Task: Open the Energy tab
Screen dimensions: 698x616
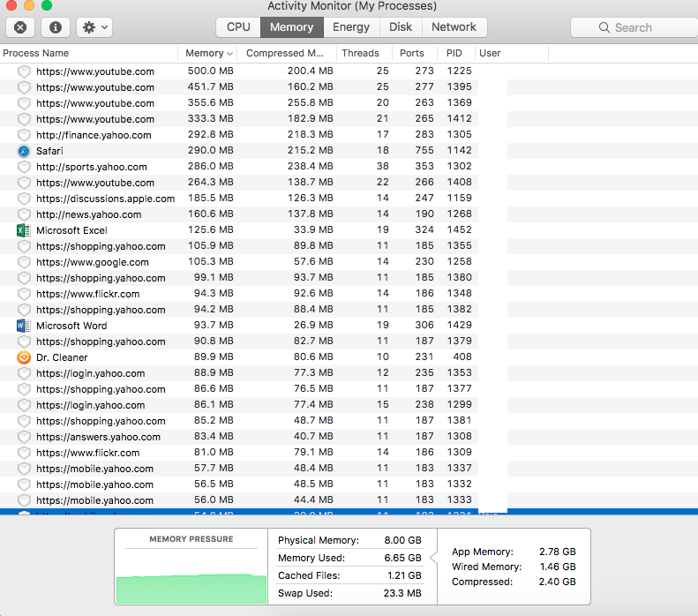Action: pos(351,27)
